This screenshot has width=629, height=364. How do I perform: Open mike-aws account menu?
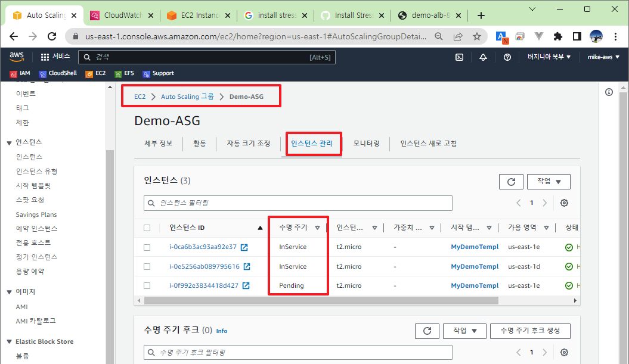[x=603, y=57]
